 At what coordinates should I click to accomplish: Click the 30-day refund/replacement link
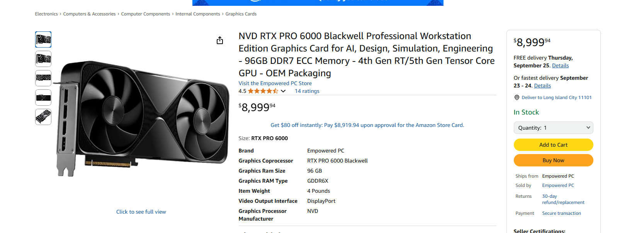pos(563,199)
